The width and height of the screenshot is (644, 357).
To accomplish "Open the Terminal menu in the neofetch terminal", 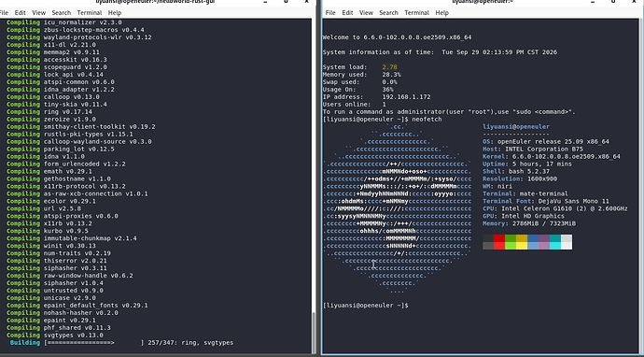I will pos(417,13).
